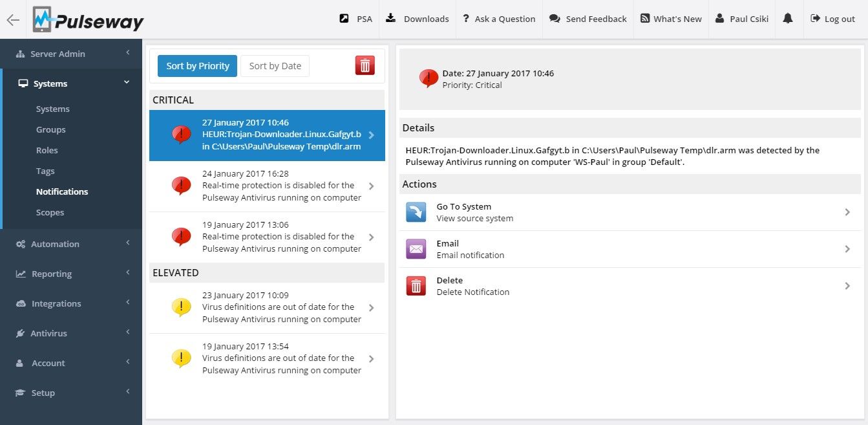Click Sort by Priority button

click(198, 65)
